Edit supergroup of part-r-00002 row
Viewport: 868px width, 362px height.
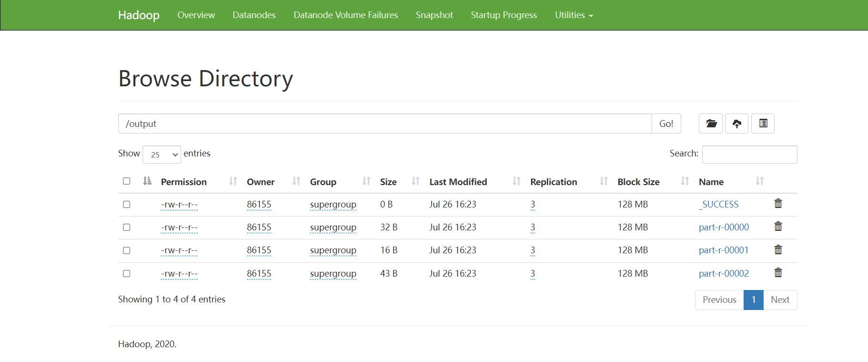click(333, 274)
